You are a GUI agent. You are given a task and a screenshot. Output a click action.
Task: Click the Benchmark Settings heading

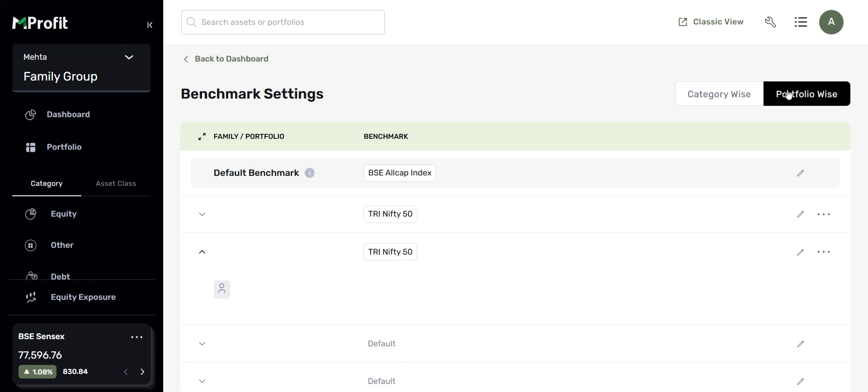(x=252, y=94)
